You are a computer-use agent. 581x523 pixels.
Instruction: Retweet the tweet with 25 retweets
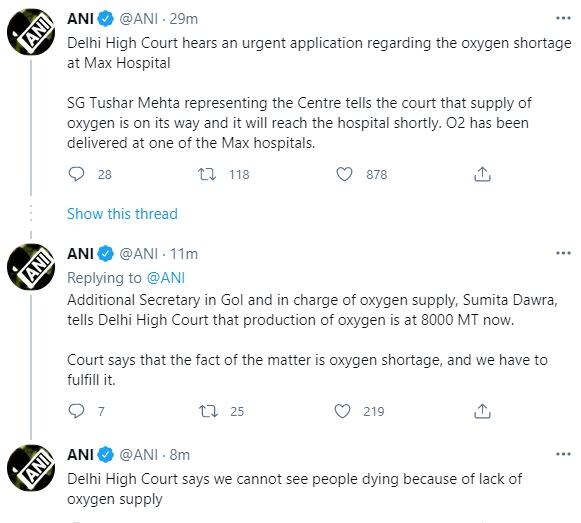(x=208, y=411)
